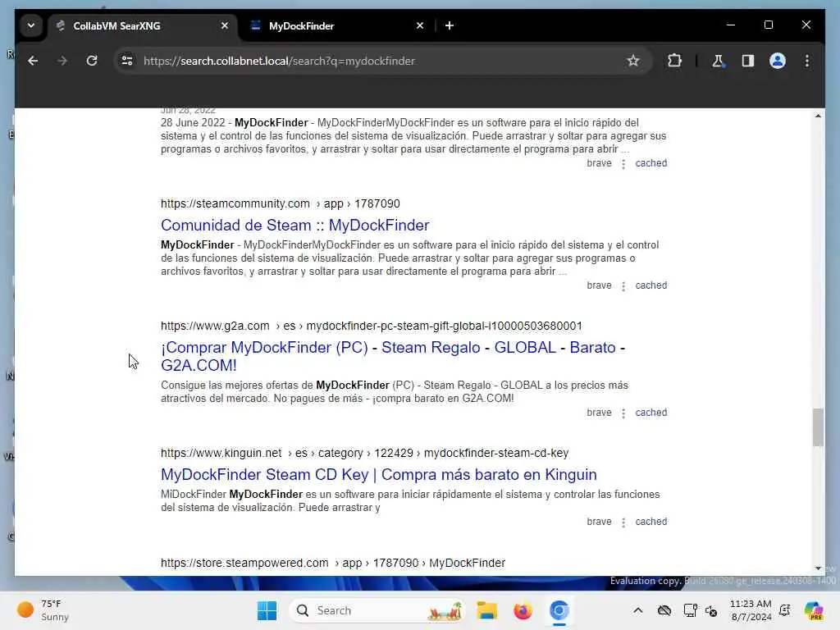Switch to CollabVM SearXNG tab
This screenshot has height=630, width=840.
tap(142, 25)
